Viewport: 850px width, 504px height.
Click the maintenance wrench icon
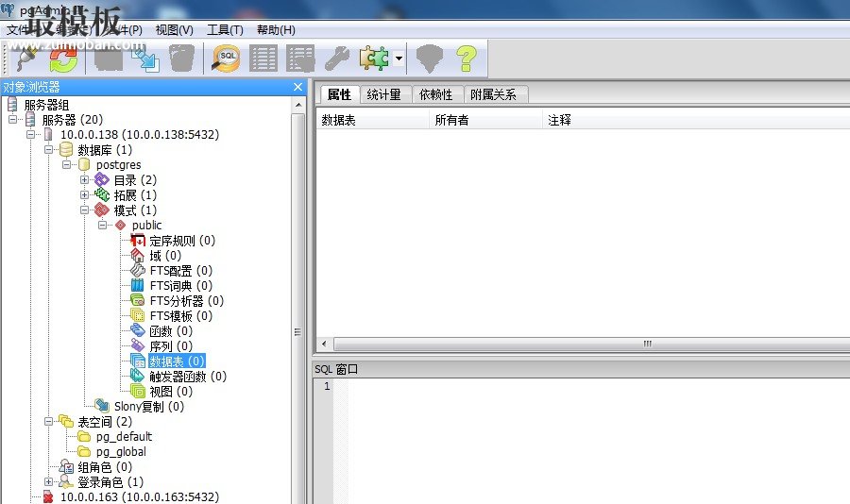click(x=337, y=59)
